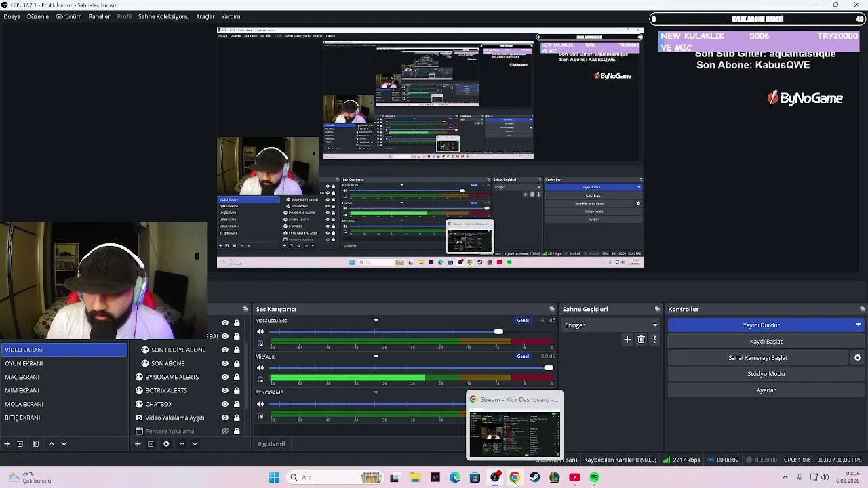Open the Windows Start menu

coord(274,477)
